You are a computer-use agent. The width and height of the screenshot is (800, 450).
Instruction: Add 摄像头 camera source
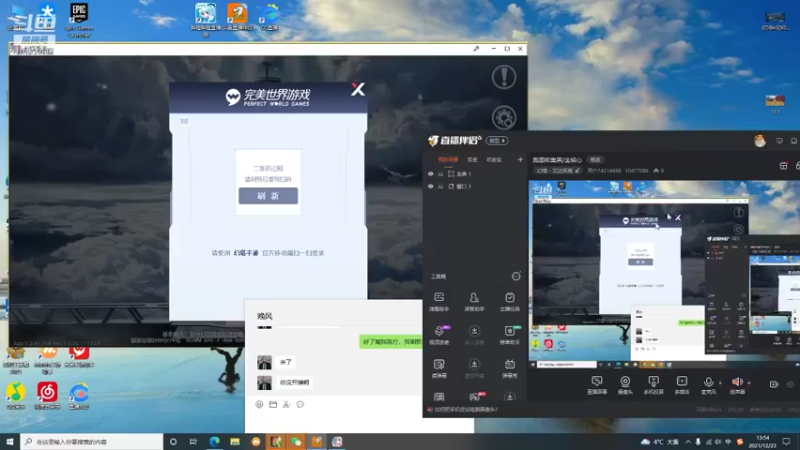click(x=625, y=385)
